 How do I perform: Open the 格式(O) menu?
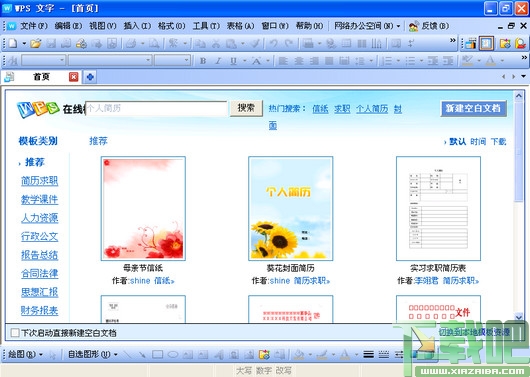tap(172, 26)
